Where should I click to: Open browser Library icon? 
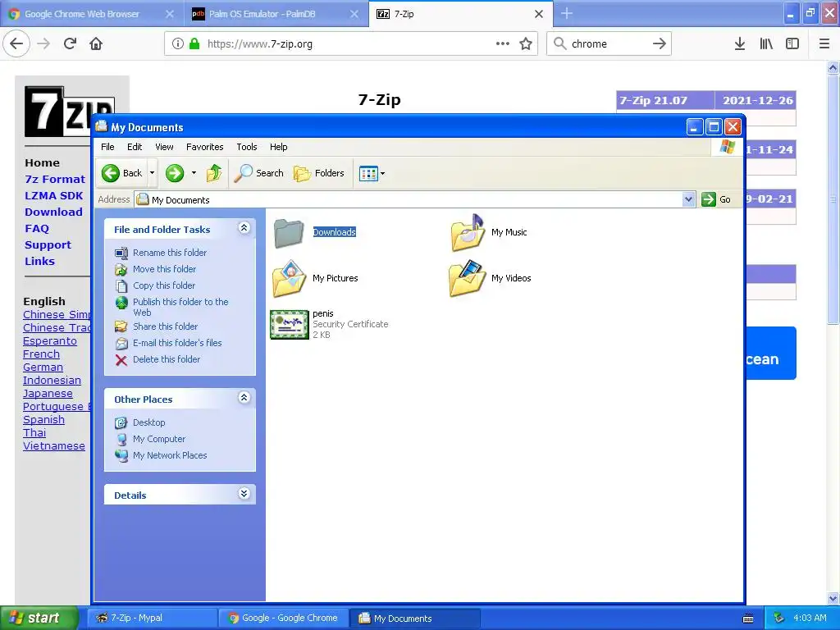click(x=766, y=44)
